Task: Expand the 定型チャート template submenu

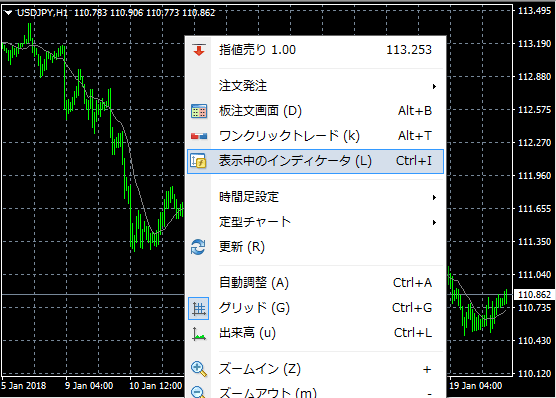Action: (x=315, y=222)
